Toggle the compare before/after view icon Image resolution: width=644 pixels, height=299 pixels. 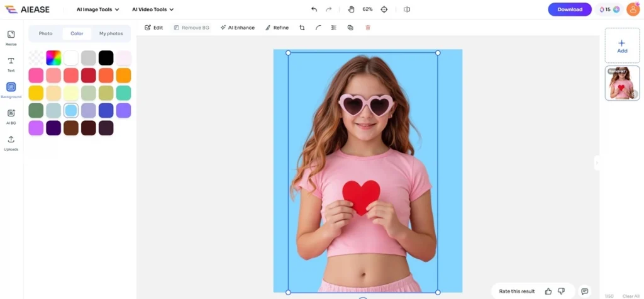pos(407,9)
